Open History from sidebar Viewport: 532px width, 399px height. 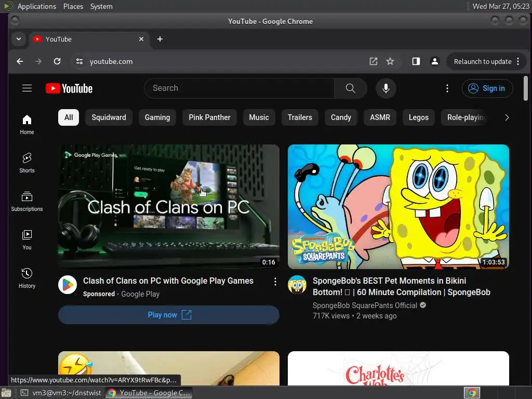[27, 278]
